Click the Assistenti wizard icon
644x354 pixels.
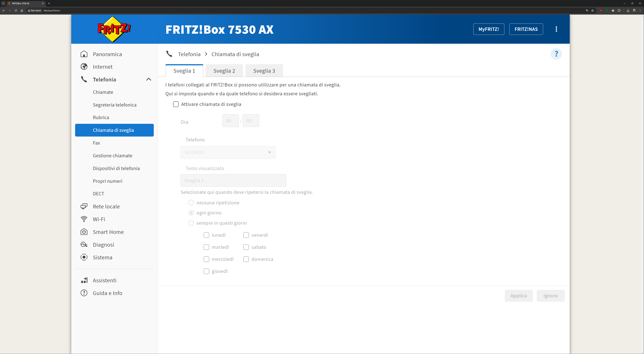click(x=84, y=280)
